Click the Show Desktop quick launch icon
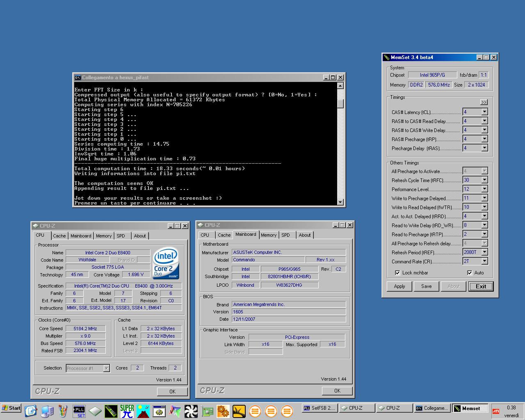Screen dimensions: 525x420 point(31,411)
